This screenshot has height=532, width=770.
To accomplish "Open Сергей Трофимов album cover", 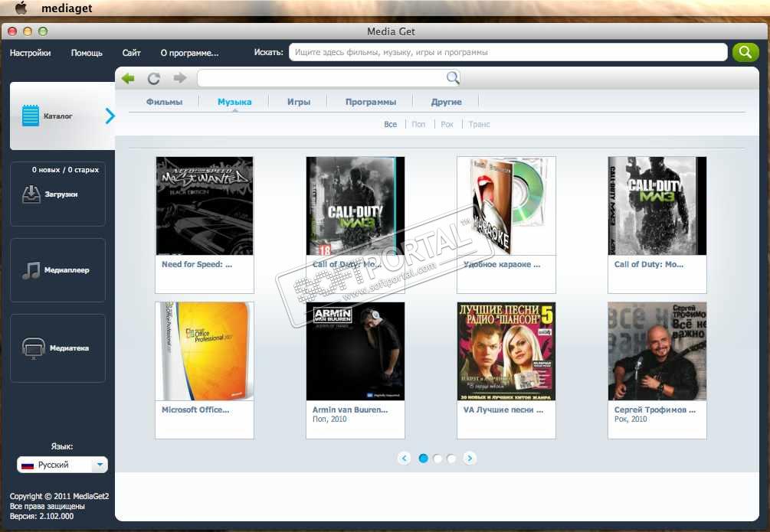I will tap(657, 351).
